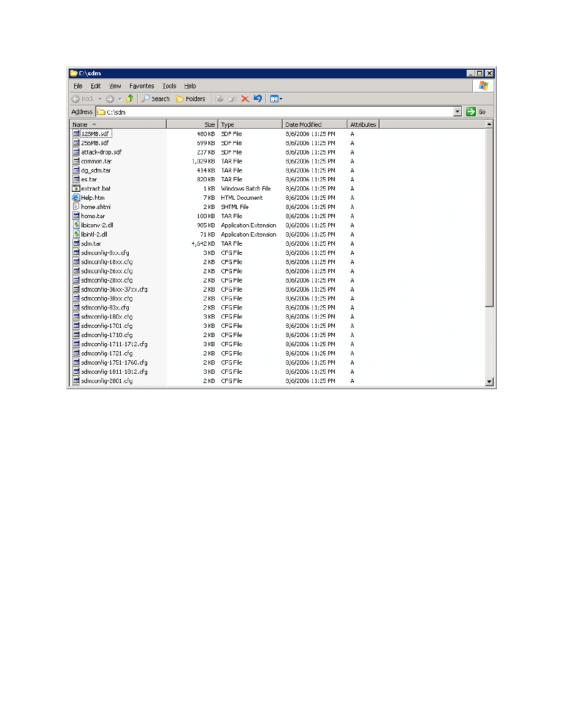Open the Back button history dropdown
The width and height of the screenshot is (563, 728).
(x=100, y=99)
